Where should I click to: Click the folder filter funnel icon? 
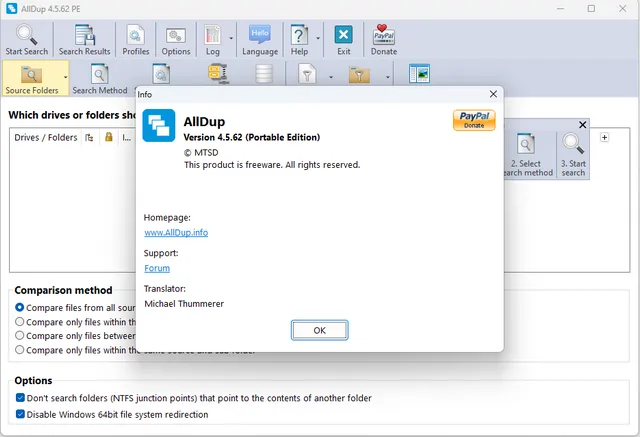pyautogui.click(x=359, y=74)
